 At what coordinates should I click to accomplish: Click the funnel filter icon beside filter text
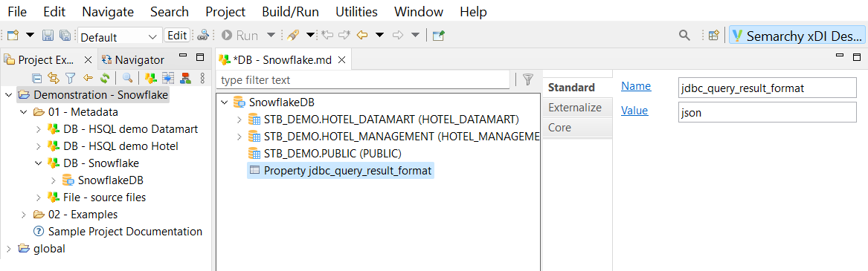(528, 80)
